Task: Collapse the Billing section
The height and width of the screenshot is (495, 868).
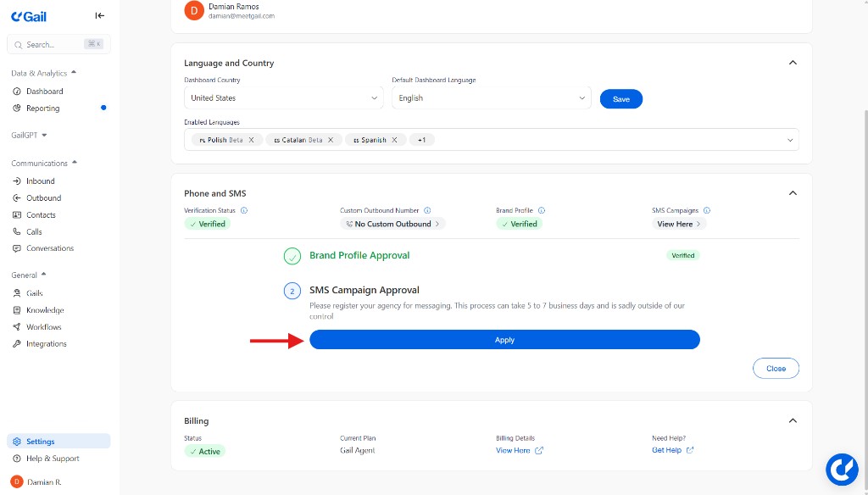Action: tap(793, 420)
